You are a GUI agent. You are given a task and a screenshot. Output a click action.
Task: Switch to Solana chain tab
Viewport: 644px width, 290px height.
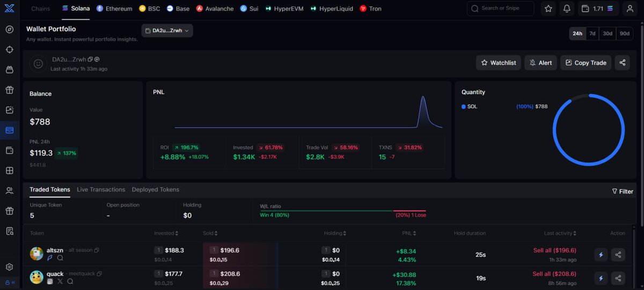pos(76,9)
